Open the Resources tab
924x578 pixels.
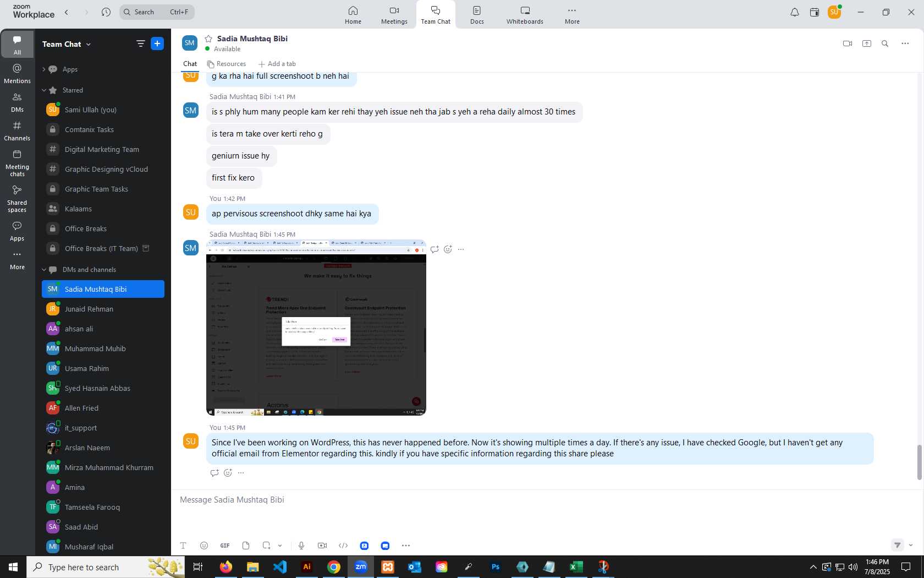pos(227,64)
